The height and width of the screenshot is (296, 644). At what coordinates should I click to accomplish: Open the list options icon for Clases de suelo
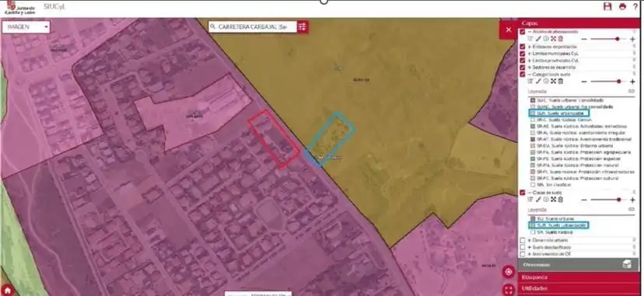pyautogui.click(x=530, y=200)
